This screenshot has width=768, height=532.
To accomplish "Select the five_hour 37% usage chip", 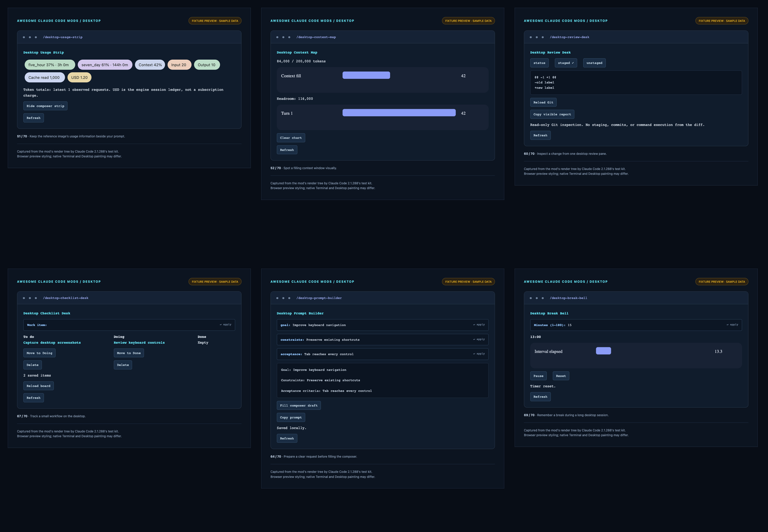I will (50, 65).
